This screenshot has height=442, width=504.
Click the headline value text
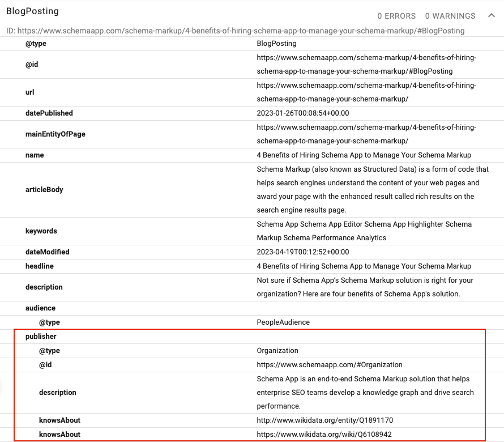(365, 266)
